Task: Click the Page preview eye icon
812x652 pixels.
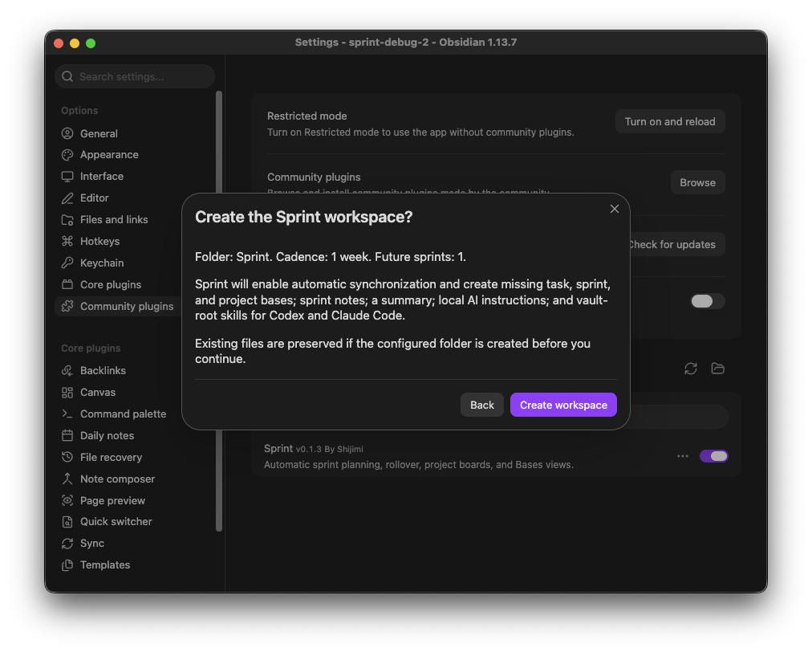Action: coord(67,501)
